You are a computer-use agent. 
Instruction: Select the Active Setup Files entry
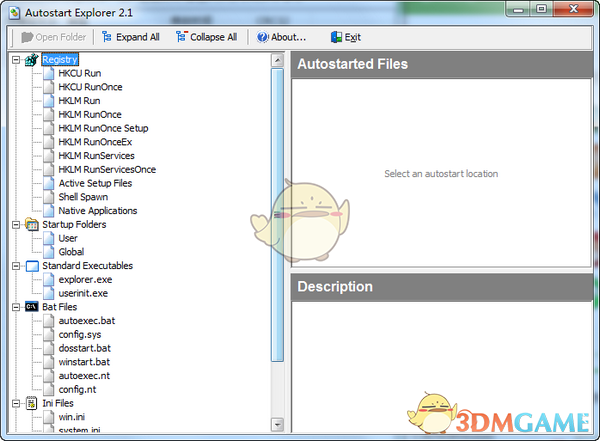coord(95,183)
